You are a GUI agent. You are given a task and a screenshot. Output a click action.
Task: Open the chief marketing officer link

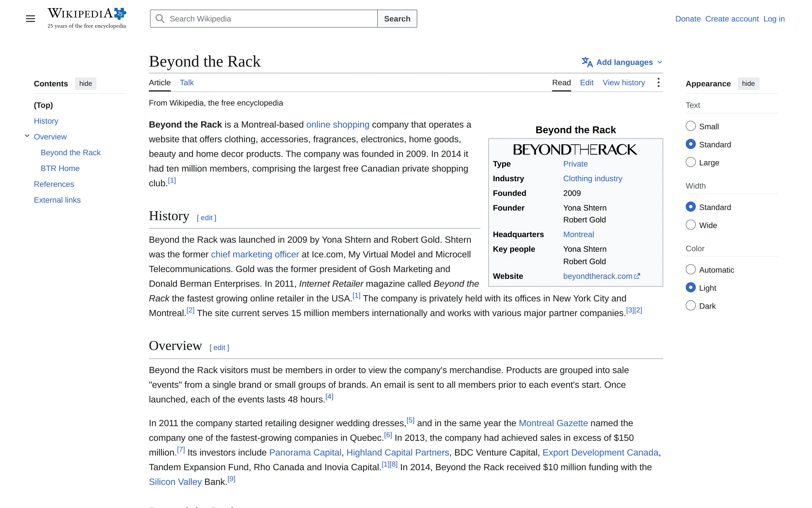(255, 254)
